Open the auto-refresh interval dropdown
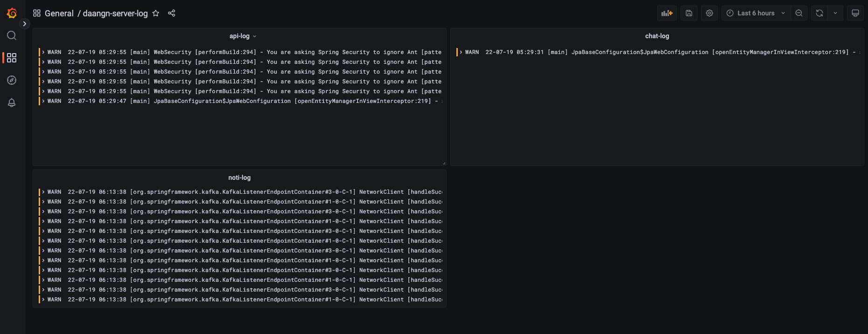This screenshot has height=334, width=868. [834, 13]
